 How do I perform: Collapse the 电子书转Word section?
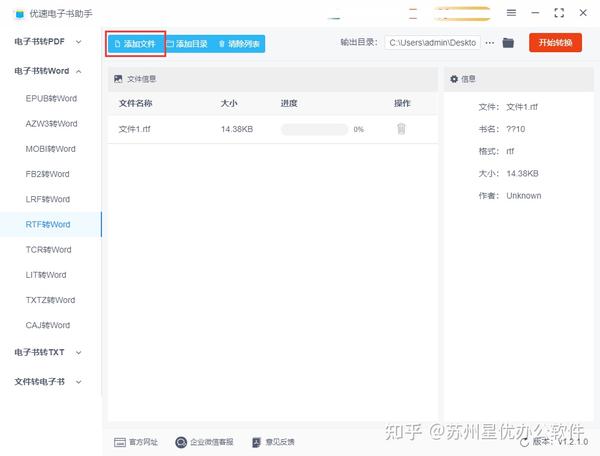(x=48, y=71)
